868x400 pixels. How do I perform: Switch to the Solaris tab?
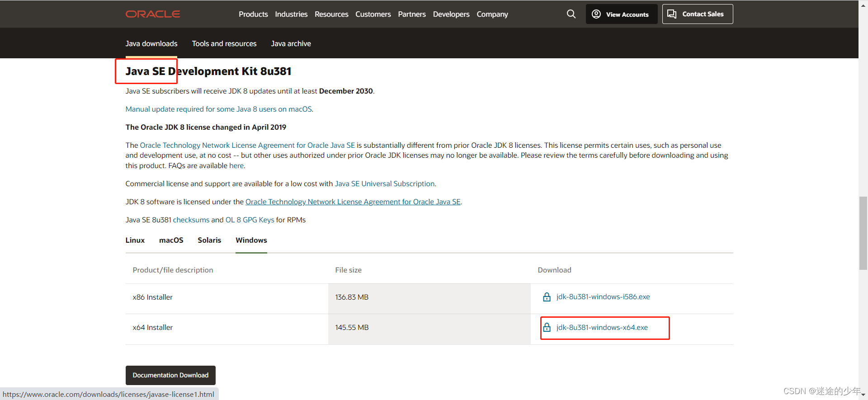click(209, 240)
